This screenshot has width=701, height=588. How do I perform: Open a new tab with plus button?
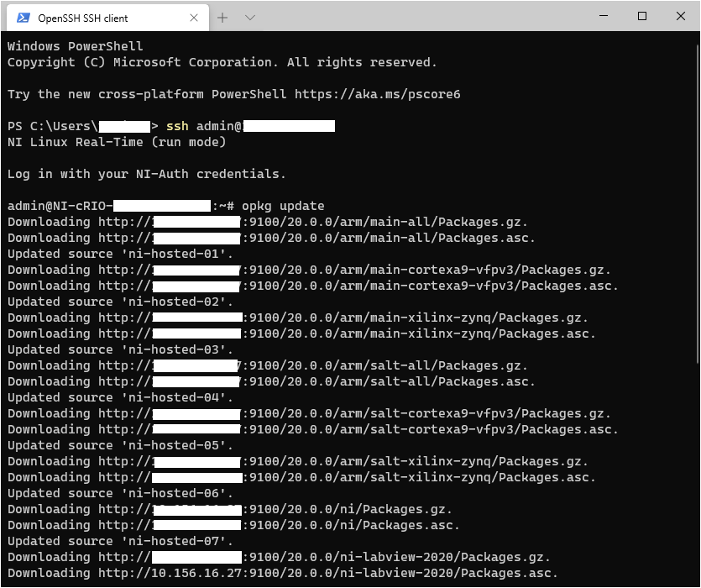[x=222, y=17]
